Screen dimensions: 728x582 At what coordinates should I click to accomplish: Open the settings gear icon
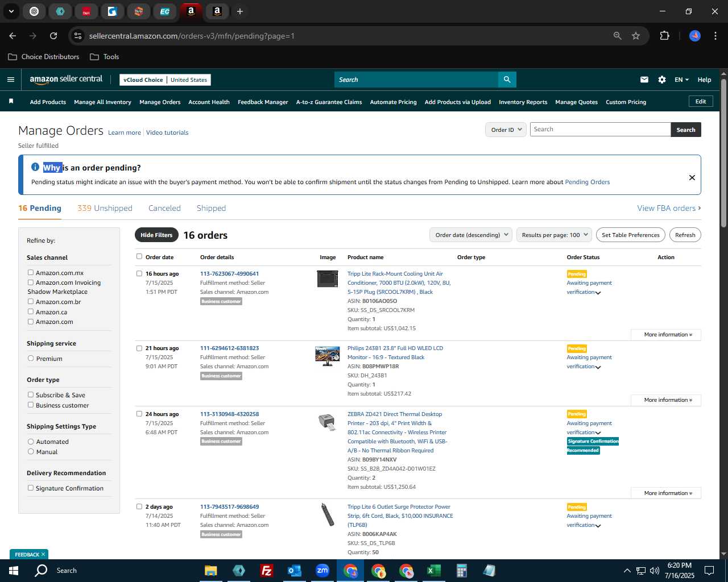[662, 80]
